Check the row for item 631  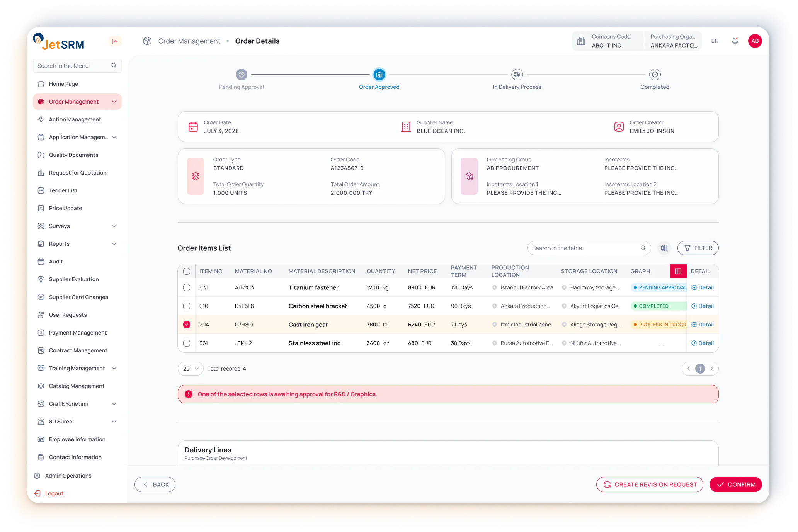(187, 287)
